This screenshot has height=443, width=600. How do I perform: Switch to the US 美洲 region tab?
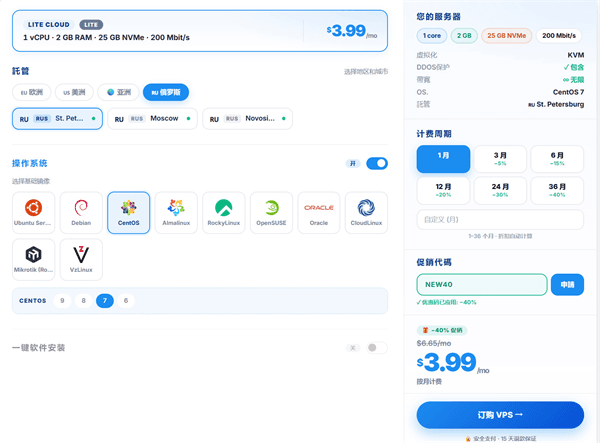[x=74, y=92]
